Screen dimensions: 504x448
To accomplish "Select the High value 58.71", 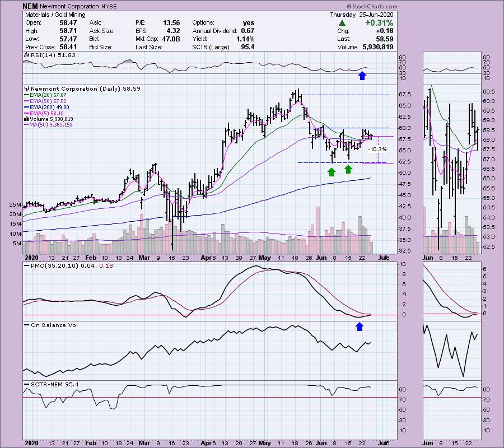I will 68,31.
